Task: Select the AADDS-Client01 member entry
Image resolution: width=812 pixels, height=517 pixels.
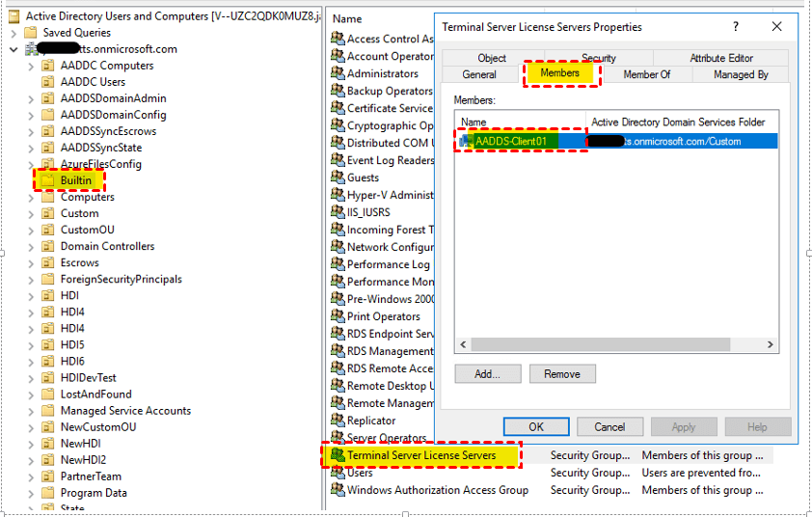Action: [x=618, y=141]
